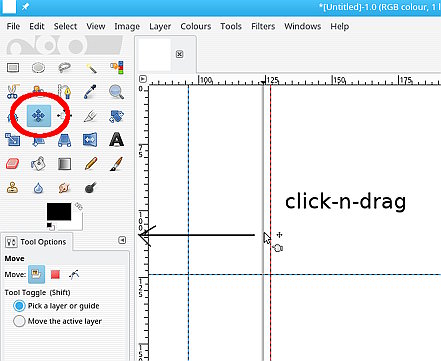Reset colours to default black and white
The width and height of the screenshot is (441, 361).
point(50,227)
